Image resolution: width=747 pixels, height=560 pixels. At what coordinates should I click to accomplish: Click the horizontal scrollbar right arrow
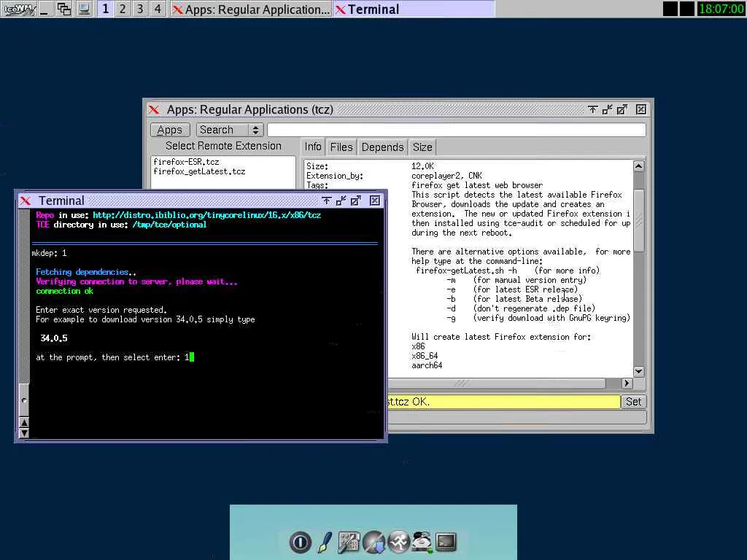[627, 384]
